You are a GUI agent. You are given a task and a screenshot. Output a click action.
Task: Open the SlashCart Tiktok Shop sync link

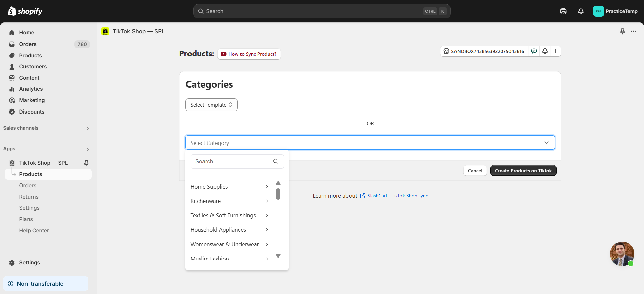pyautogui.click(x=397, y=196)
